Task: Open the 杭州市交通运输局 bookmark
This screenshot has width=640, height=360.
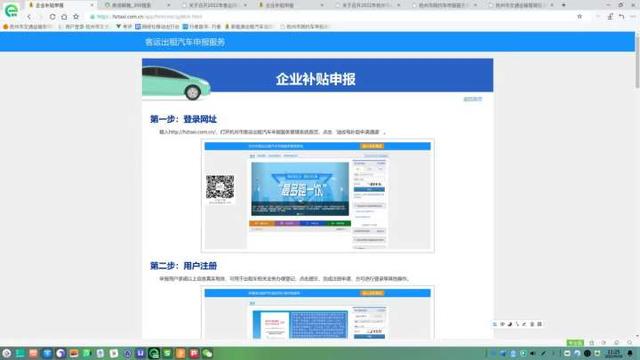Action: coord(28,27)
